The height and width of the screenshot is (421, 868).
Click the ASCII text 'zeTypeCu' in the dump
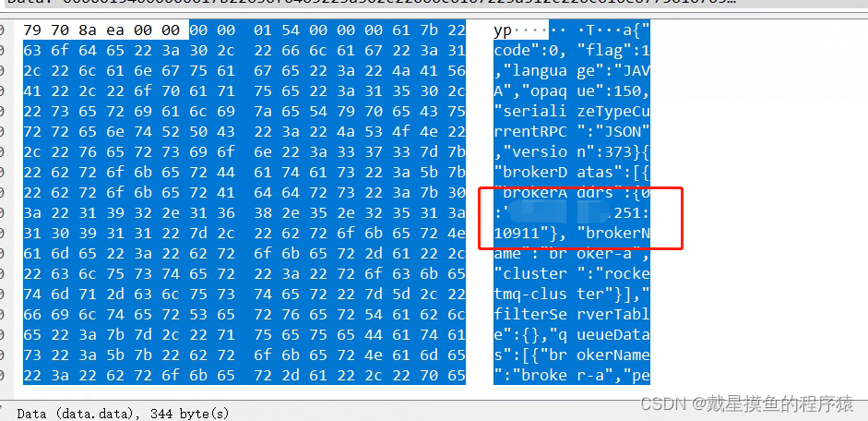[613, 112]
